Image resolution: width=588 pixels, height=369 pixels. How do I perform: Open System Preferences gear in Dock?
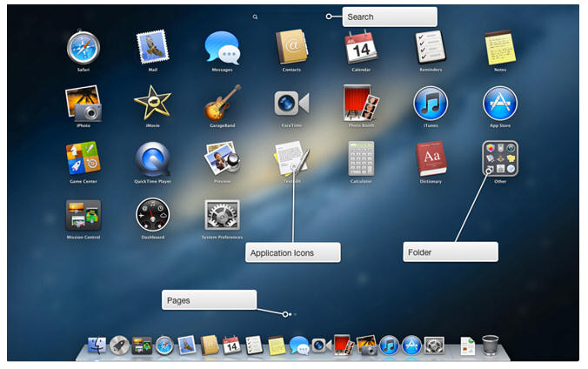(434, 346)
